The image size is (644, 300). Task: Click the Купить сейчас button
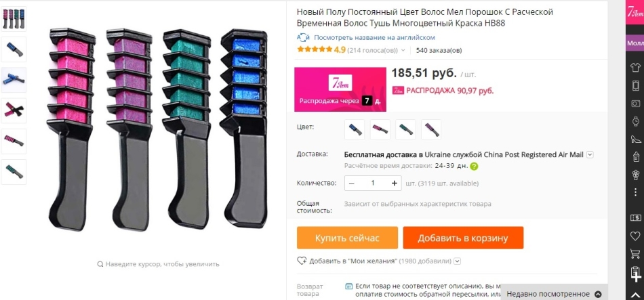[x=348, y=238]
